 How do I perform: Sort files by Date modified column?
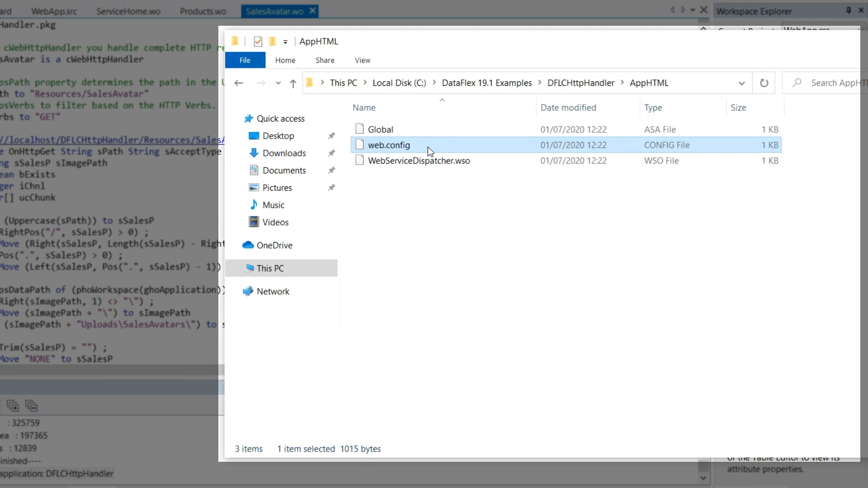click(568, 108)
